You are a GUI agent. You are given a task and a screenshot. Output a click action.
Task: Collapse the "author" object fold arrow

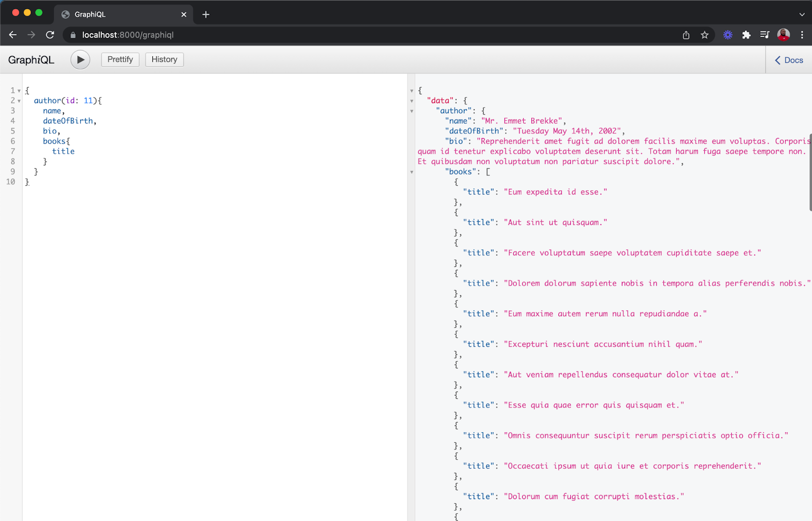(412, 111)
